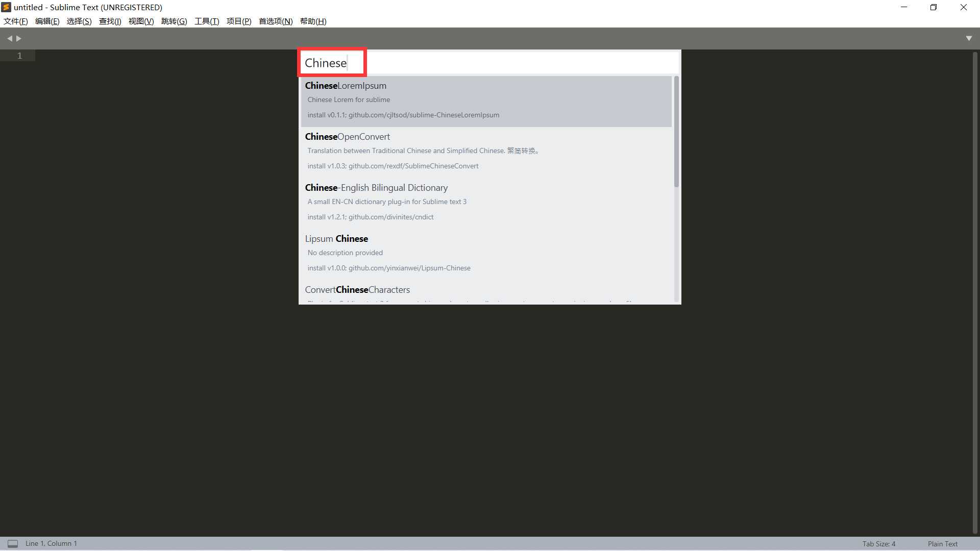Click line number 1 in the gutter

pos(20,56)
